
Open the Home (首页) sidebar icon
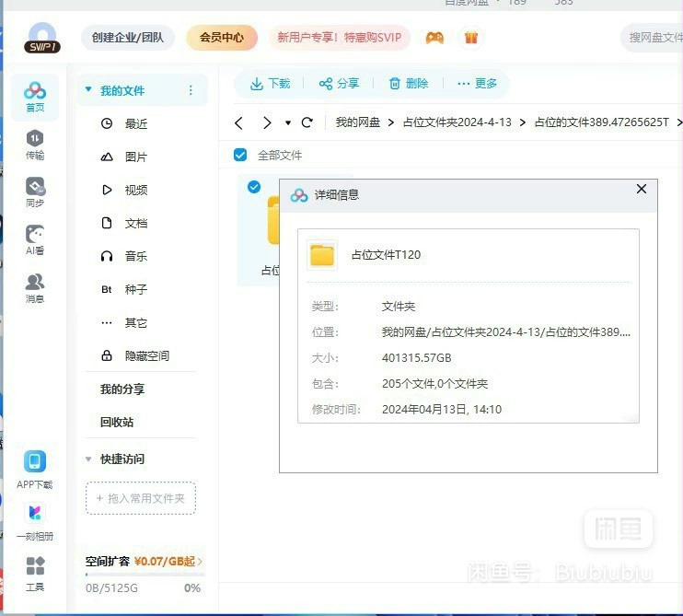pyautogui.click(x=35, y=98)
